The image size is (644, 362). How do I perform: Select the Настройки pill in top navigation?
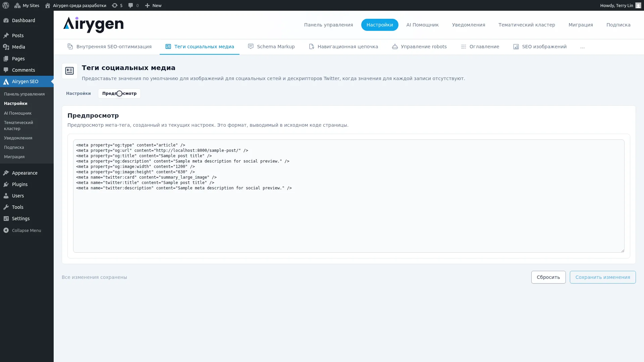pyautogui.click(x=380, y=25)
